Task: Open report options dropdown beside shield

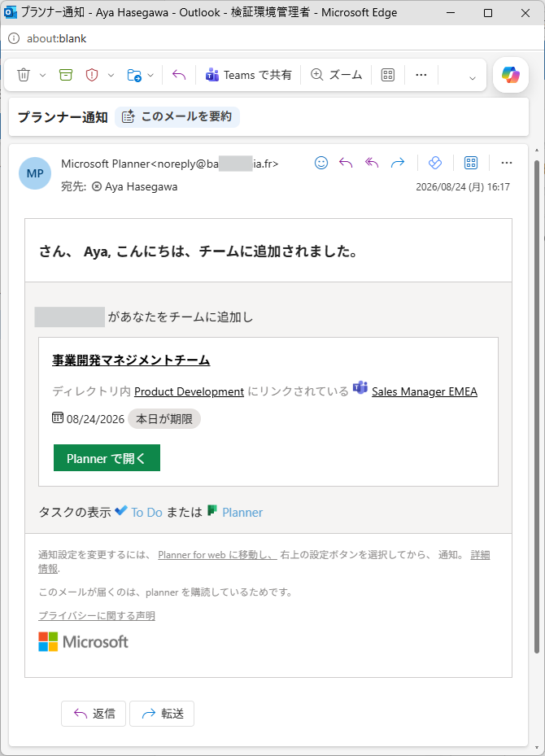Action: pos(111,75)
